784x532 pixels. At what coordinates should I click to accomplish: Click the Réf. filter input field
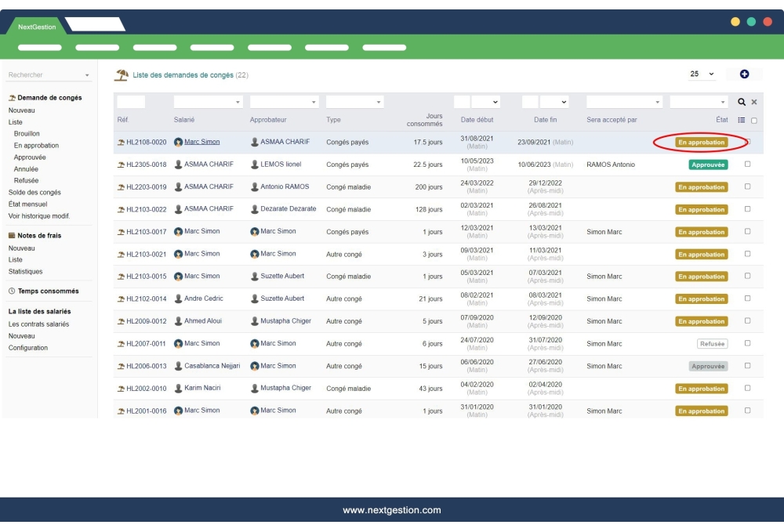[131, 102]
